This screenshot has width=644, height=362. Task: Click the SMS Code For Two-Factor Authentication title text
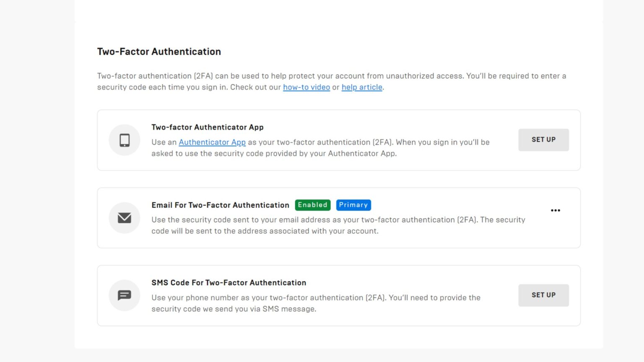coord(229,282)
